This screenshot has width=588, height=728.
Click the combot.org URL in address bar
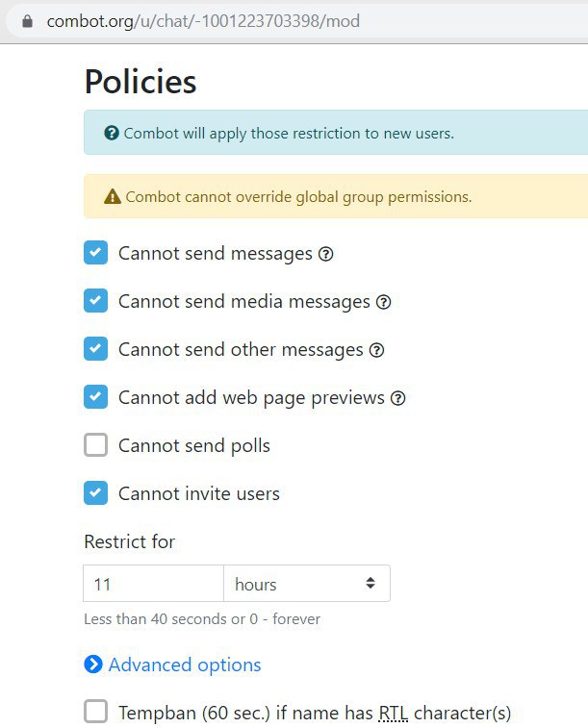coord(203,21)
